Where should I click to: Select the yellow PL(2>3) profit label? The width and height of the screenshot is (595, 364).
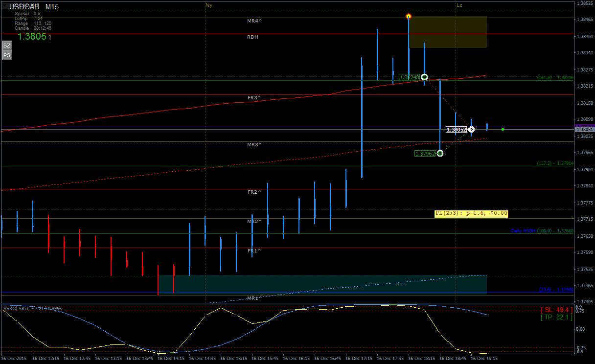click(471, 213)
